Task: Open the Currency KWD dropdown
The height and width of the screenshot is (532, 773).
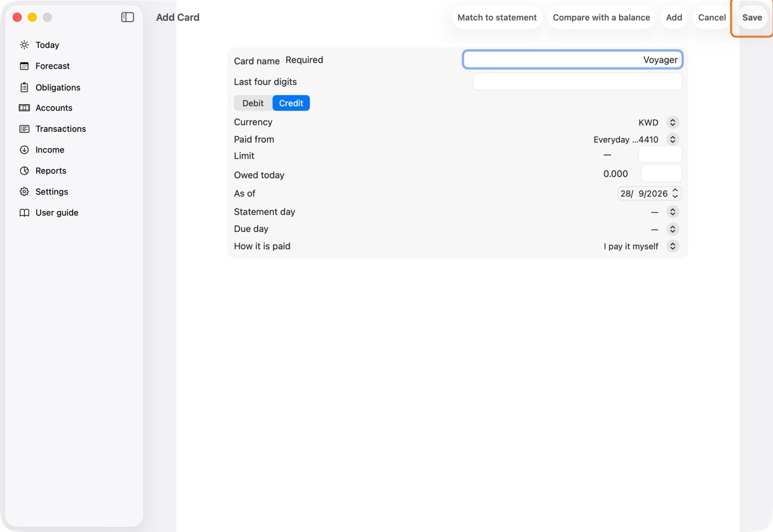Action: 672,123
